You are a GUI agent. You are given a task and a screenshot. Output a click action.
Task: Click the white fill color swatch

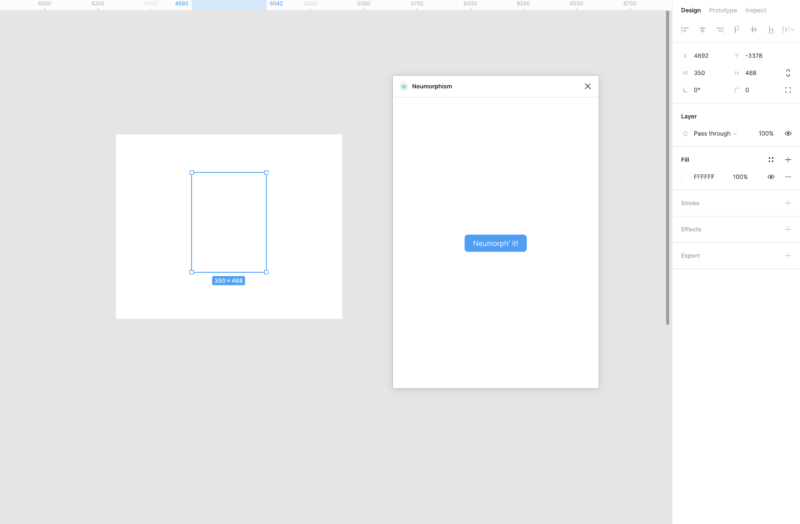point(686,177)
